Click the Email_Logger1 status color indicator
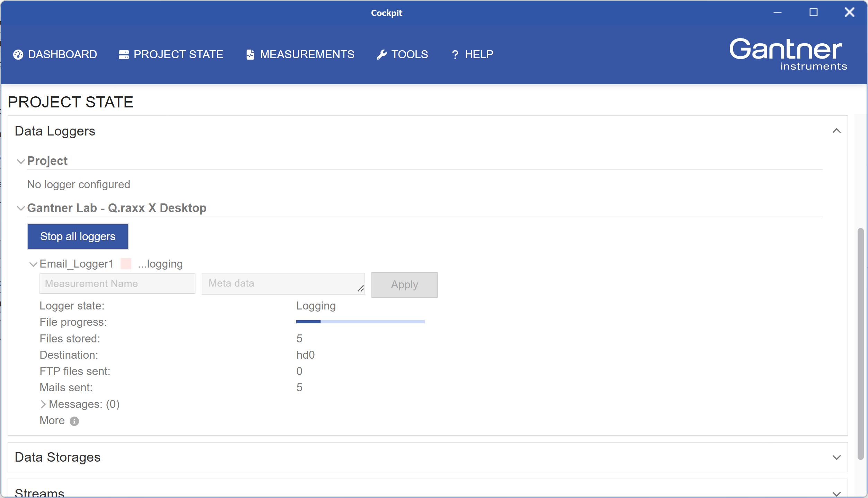The image size is (868, 498). [126, 264]
